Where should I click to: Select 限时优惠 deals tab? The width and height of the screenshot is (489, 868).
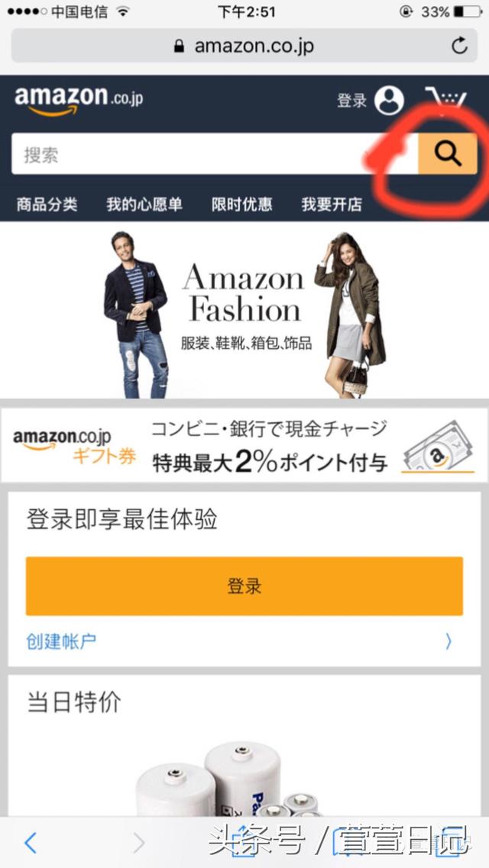(x=242, y=205)
